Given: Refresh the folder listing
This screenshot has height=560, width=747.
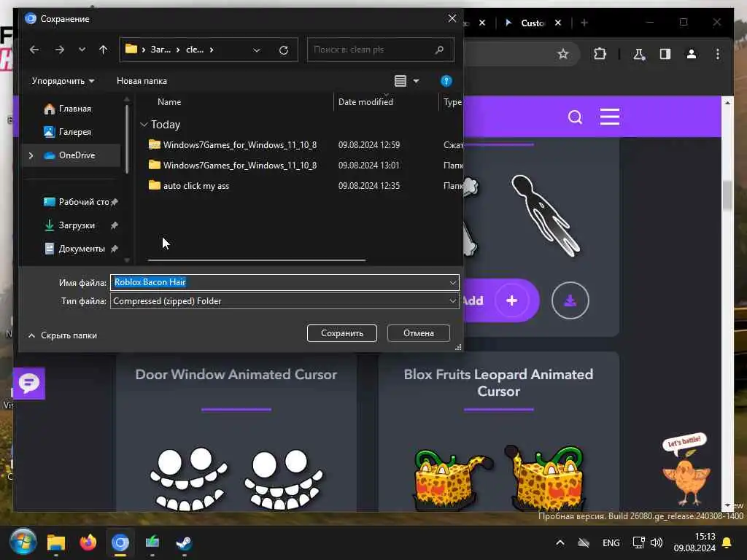Looking at the screenshot, I should (284, 50).
